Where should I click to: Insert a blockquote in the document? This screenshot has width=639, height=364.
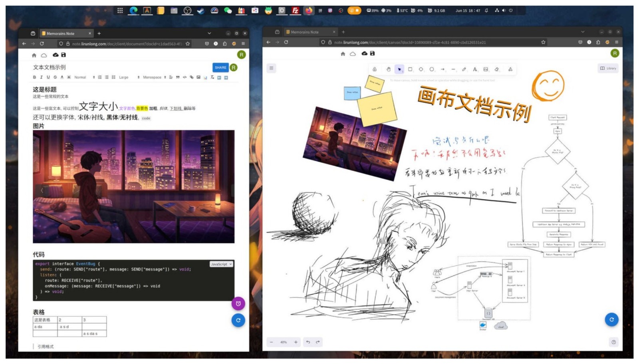(x=178, y=77)
